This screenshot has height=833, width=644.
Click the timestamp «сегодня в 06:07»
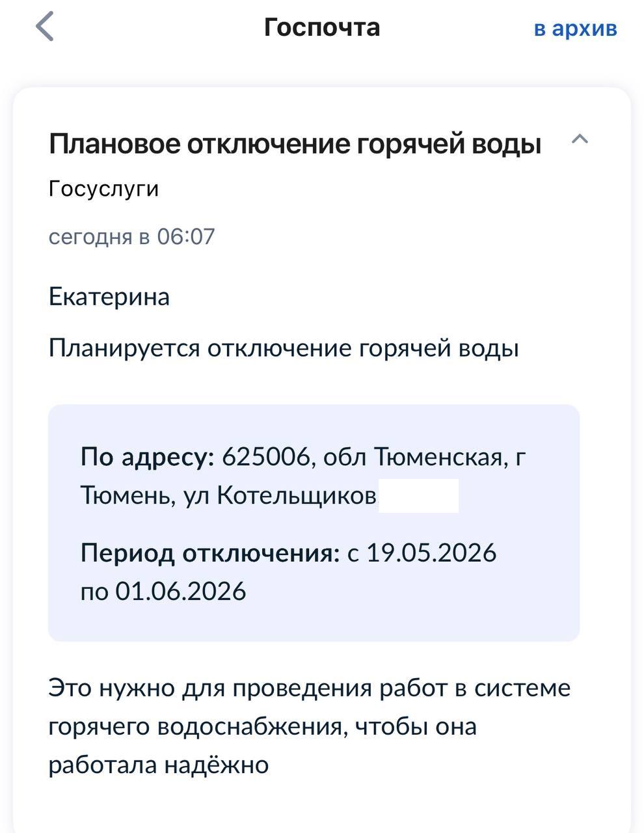pyautogui.click(x=131, y=236)
